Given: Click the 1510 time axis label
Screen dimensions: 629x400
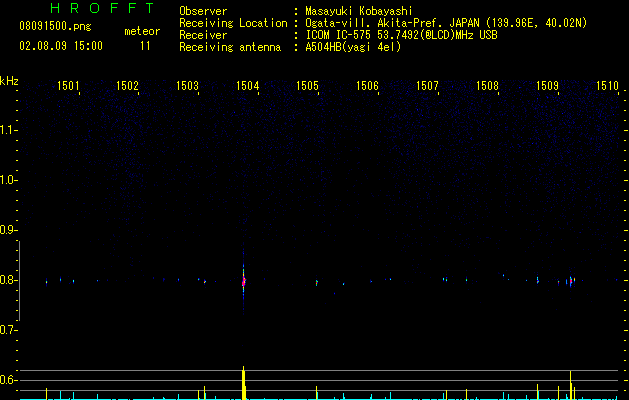Looking at the screenshot, I should click(x=607, y=86).
